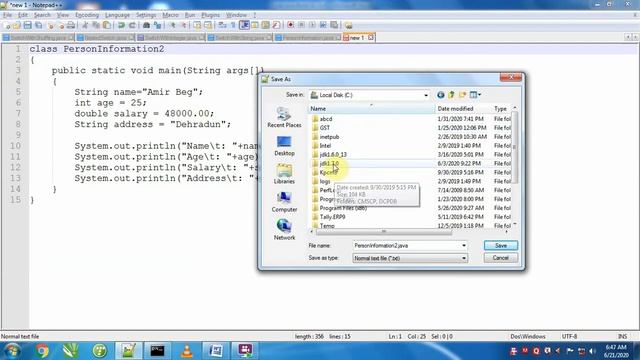Click the File name input field
Viewport: 640px width, 360px height.
point(407,246)
